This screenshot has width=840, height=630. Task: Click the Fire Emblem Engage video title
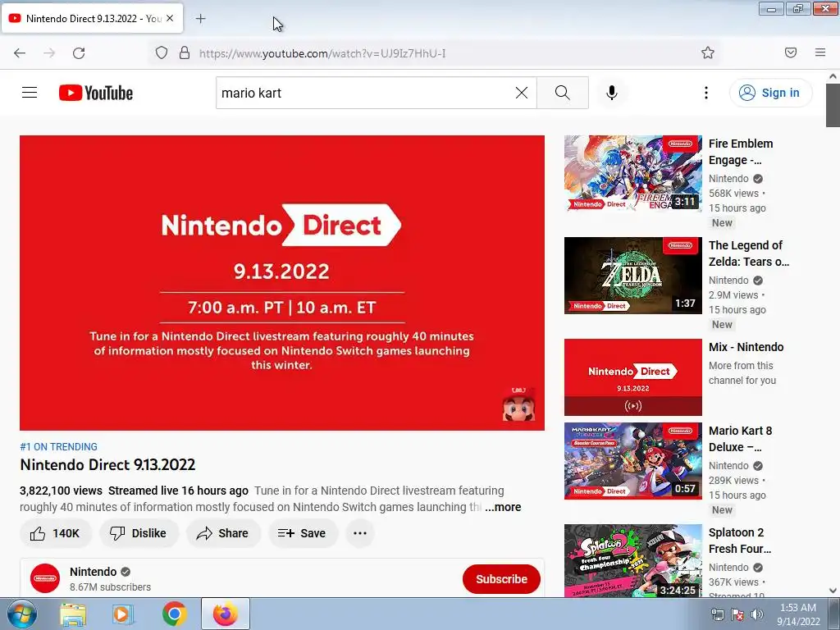click(x=741, y=152)
